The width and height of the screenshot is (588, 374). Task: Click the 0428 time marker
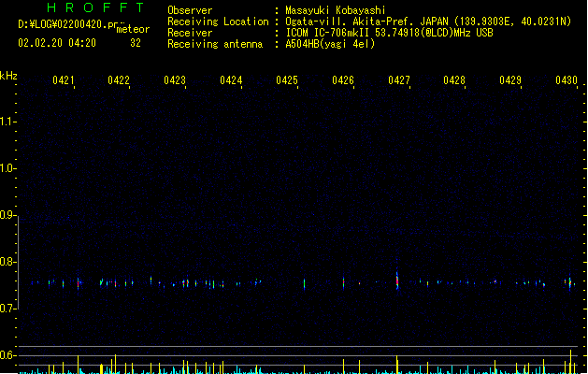(454, 80)
